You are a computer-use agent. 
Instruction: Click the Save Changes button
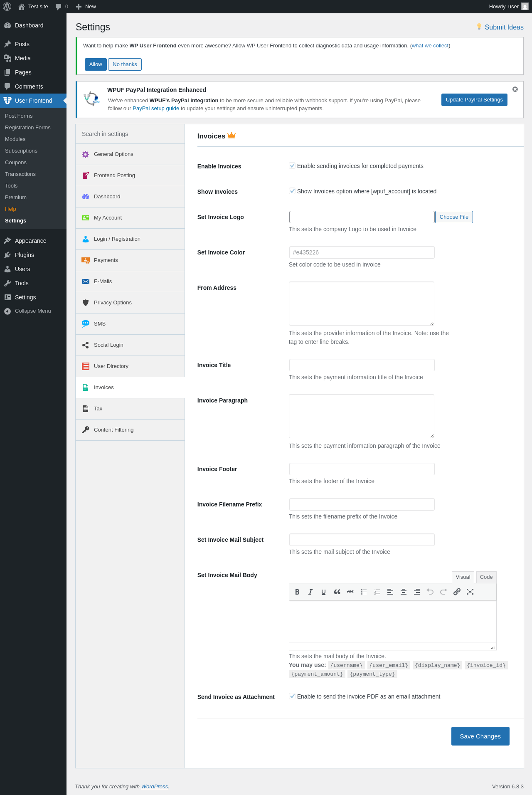pyautogui.click(x=480, y=736)
